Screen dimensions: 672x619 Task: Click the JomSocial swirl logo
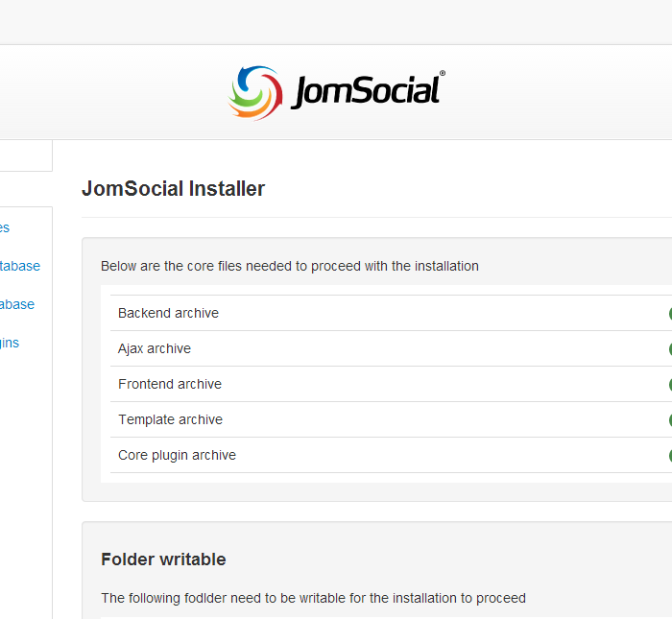point(255,92)
